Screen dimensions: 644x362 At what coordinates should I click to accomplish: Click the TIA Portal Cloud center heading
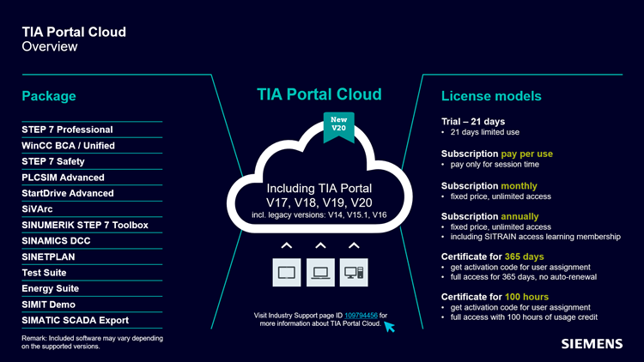[319, 94]
